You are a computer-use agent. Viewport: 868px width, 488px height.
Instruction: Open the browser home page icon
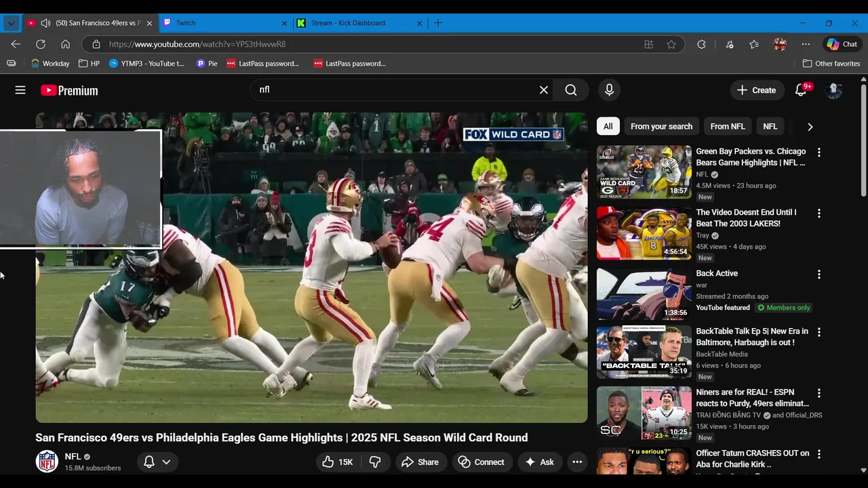[x=65, y=44]
